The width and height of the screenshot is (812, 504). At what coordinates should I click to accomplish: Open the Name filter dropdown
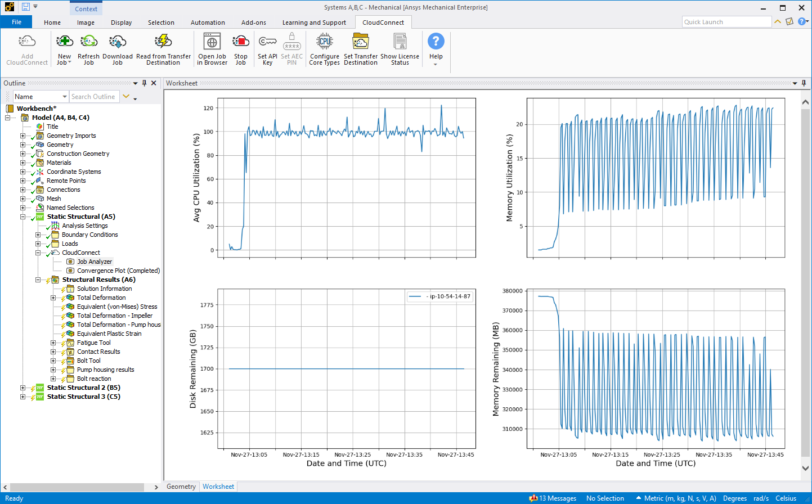point(64,97)
